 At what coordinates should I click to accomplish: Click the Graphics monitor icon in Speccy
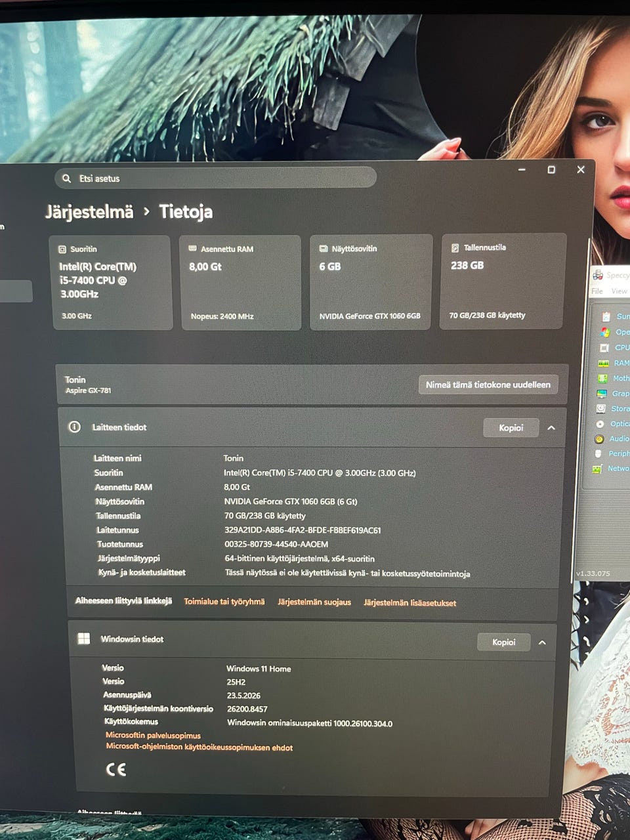coord(601,394)
